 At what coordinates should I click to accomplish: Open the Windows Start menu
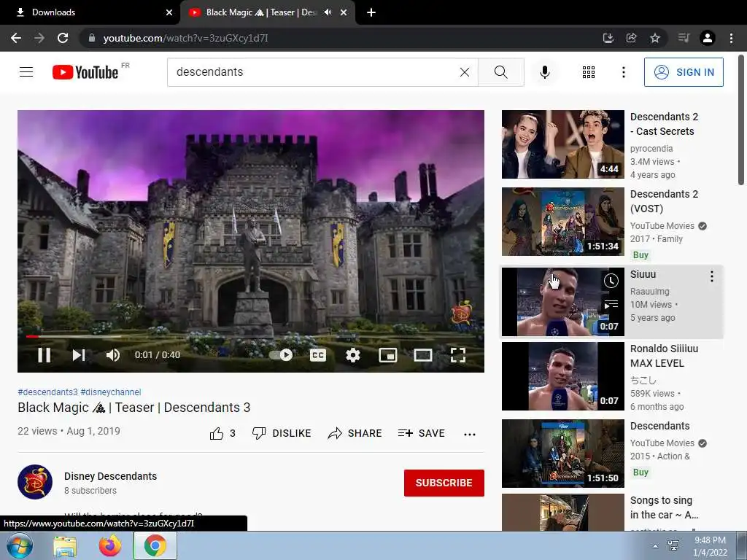(x=20, y=545)
